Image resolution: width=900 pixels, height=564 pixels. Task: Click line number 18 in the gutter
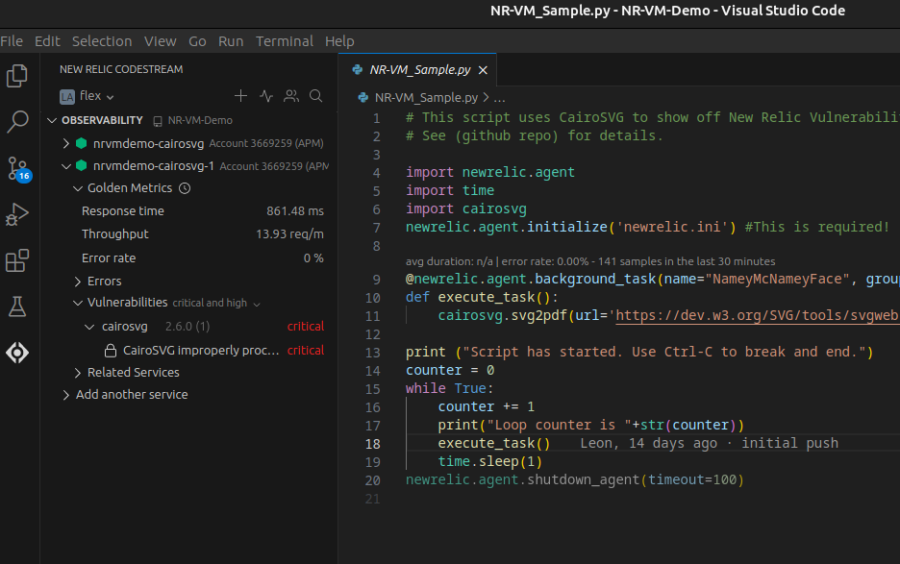(x=373, y=444)
